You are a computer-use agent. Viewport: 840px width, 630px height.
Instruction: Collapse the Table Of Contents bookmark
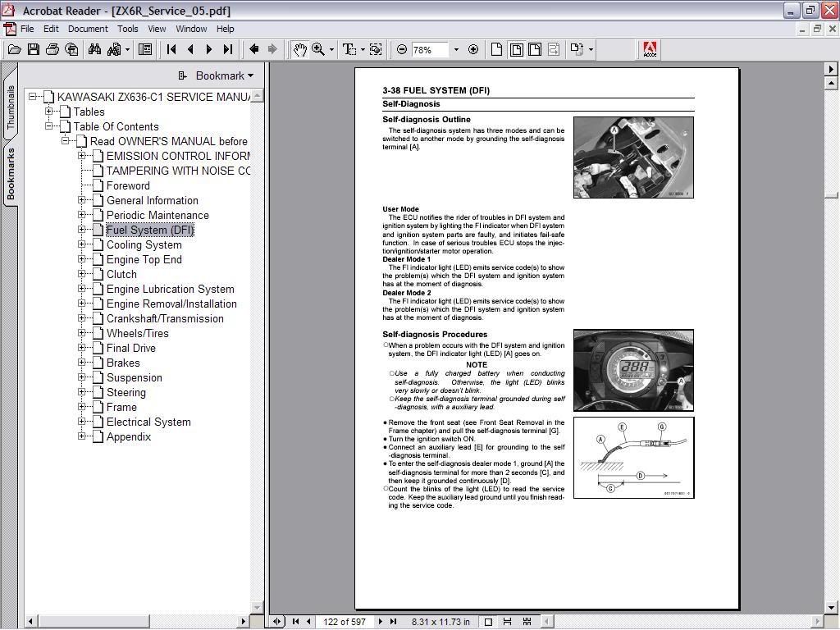(48, 126)
